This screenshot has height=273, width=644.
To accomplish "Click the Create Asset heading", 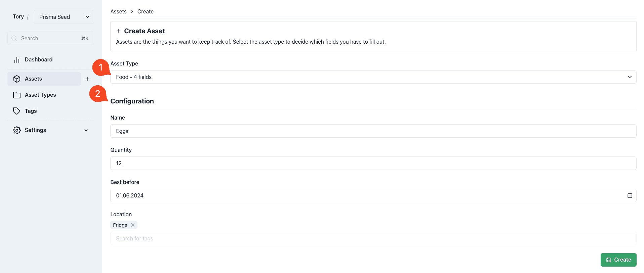I will pyautogui.click(x=145, y=31).
